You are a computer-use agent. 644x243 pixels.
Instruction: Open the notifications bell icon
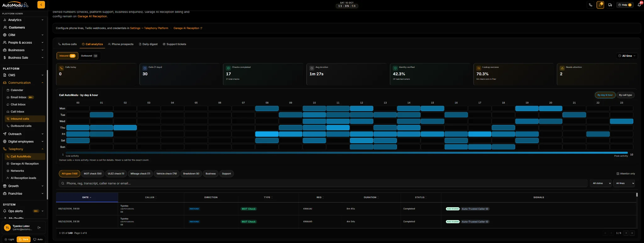(x=639, y=5)
